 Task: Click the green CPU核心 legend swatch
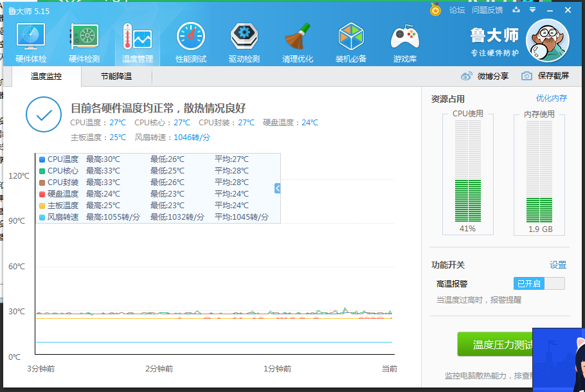(x=42, y=171)
